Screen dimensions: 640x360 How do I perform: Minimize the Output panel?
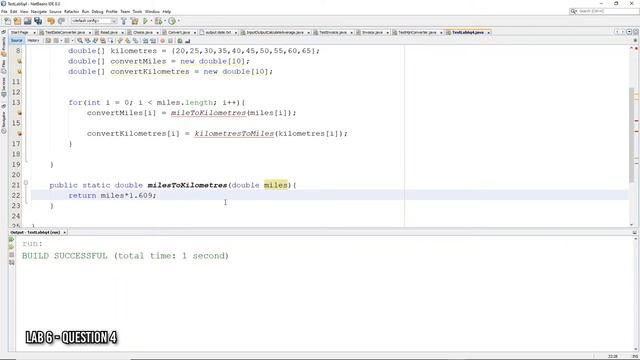coord(635,232)
